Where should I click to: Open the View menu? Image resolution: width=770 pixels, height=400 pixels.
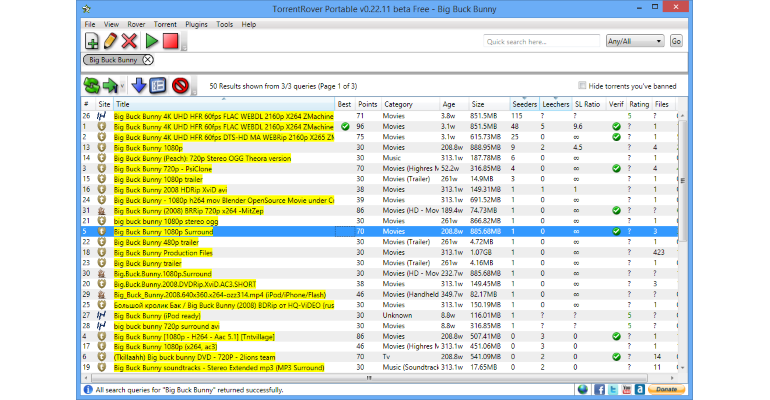[x=111, y=24]
